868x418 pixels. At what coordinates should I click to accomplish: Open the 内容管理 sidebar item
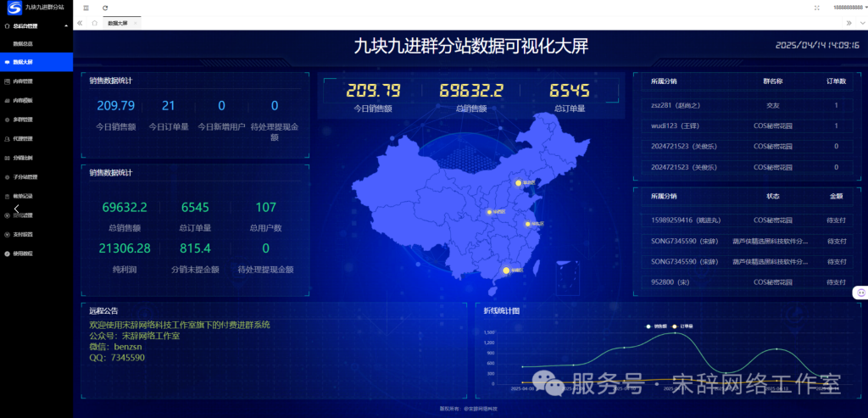[x=36, y=81]
